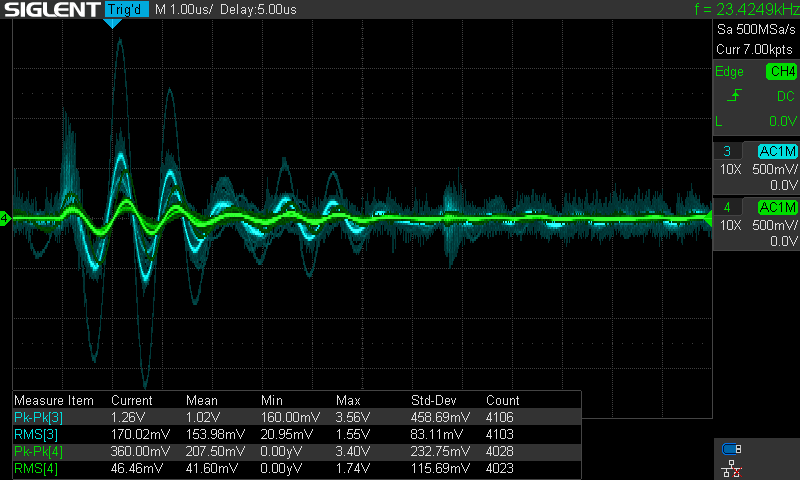Click the rising edge trigger slope icon
800x480 pixels.
click(735, 96)
